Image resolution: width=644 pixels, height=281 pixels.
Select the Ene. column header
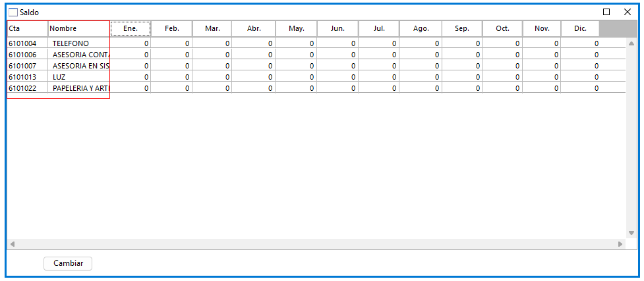131,29
